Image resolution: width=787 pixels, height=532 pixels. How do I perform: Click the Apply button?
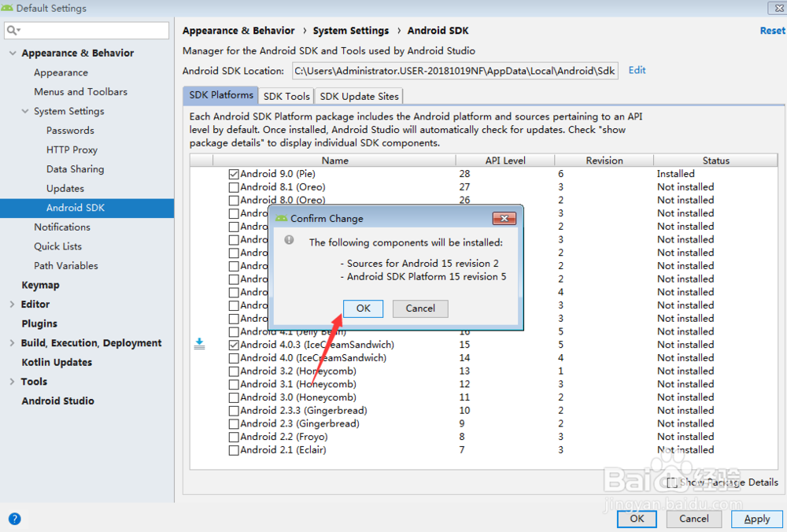[x=757, y=519]
